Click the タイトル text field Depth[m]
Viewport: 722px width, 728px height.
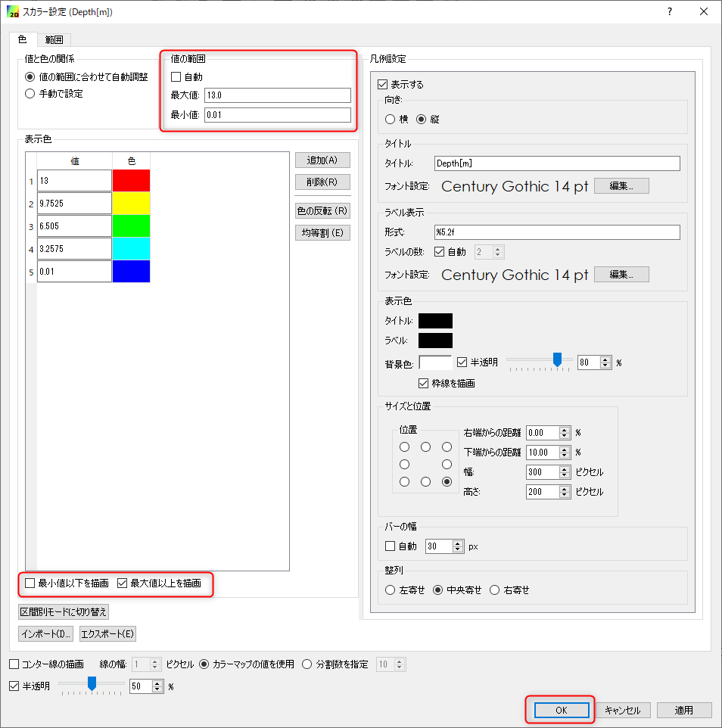[x=557, y=163]
